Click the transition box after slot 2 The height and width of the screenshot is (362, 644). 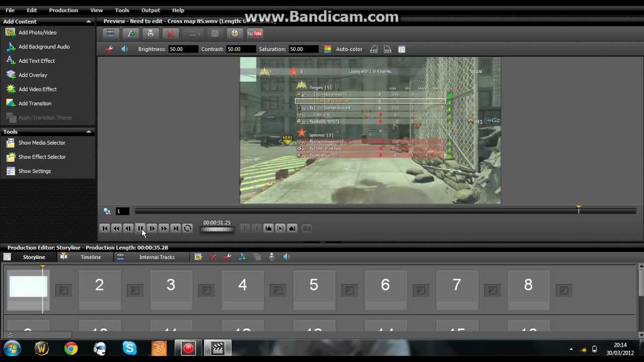tap(135, 290)
